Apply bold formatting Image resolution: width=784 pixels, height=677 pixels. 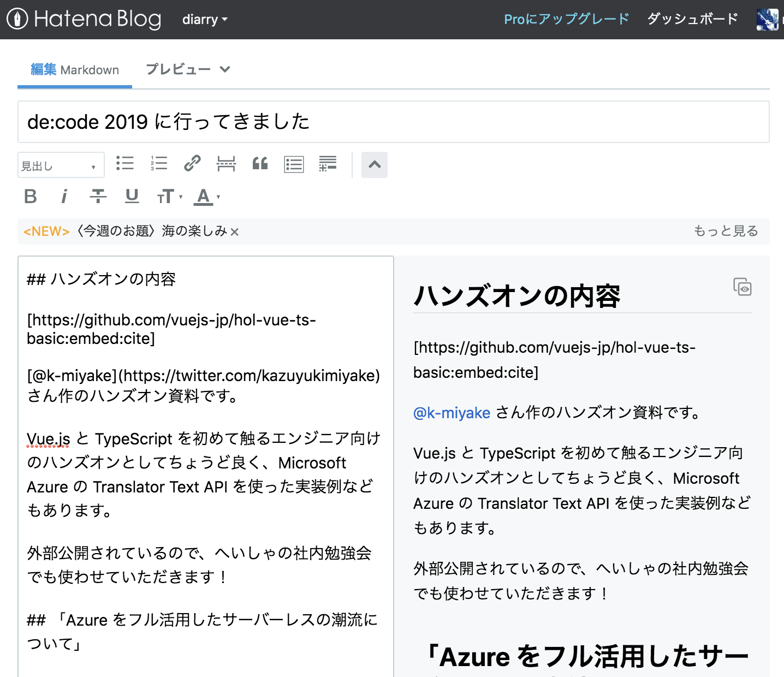click(x=31, y=196)
